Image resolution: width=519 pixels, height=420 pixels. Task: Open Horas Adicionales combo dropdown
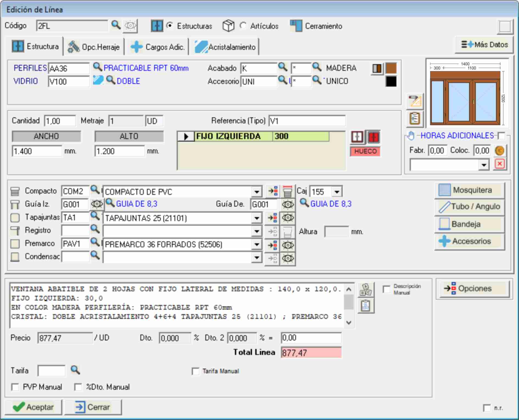tap(484, 165)
